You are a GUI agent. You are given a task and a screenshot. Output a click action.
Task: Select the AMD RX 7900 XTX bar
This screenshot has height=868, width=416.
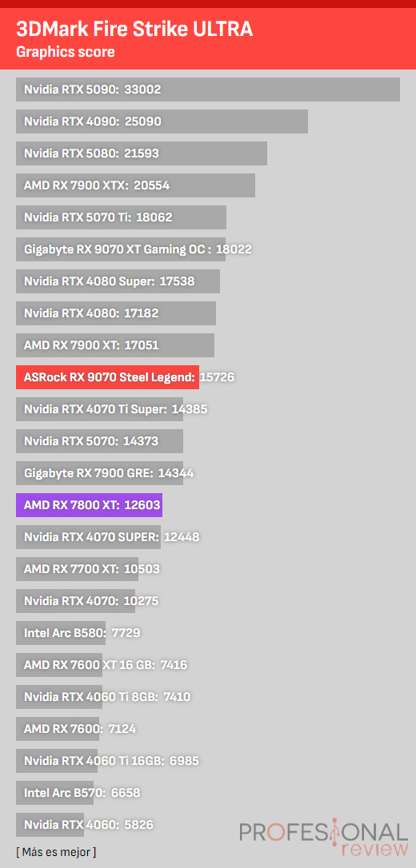click(x=136, y=185)
